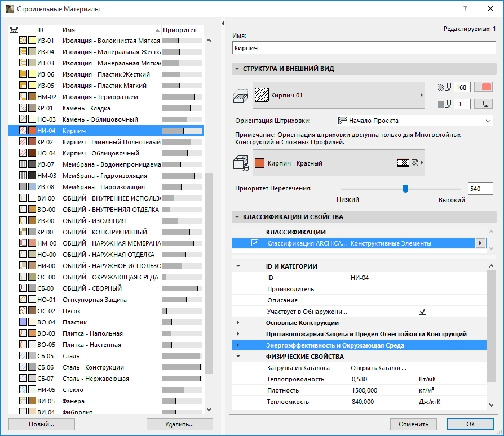Open the Ориентация Штриховки dropdown

pos(414,121)
